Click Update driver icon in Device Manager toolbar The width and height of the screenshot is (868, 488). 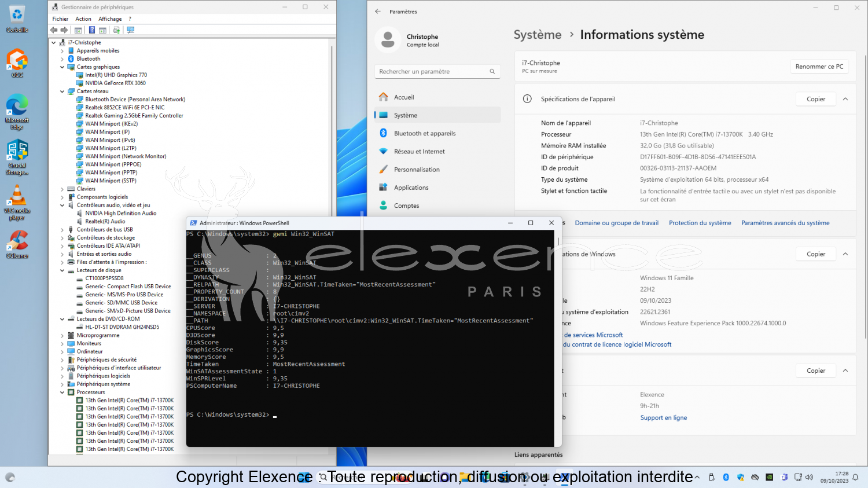[116, 30]
